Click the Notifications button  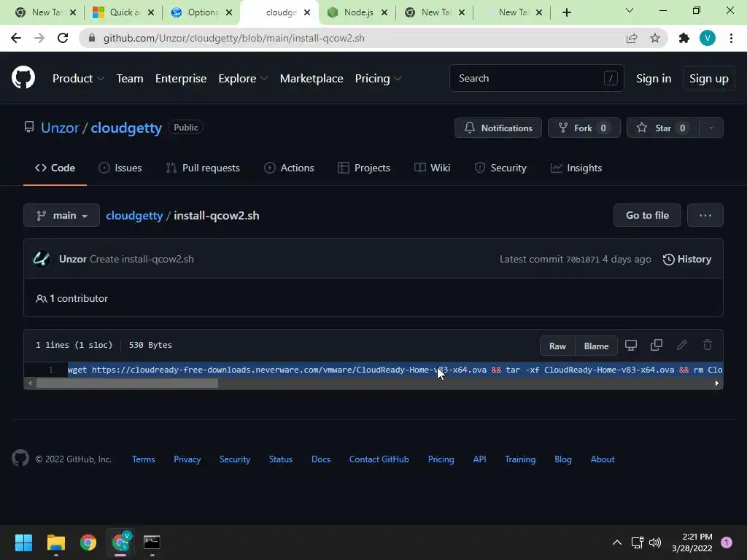(x=498, y=128)
